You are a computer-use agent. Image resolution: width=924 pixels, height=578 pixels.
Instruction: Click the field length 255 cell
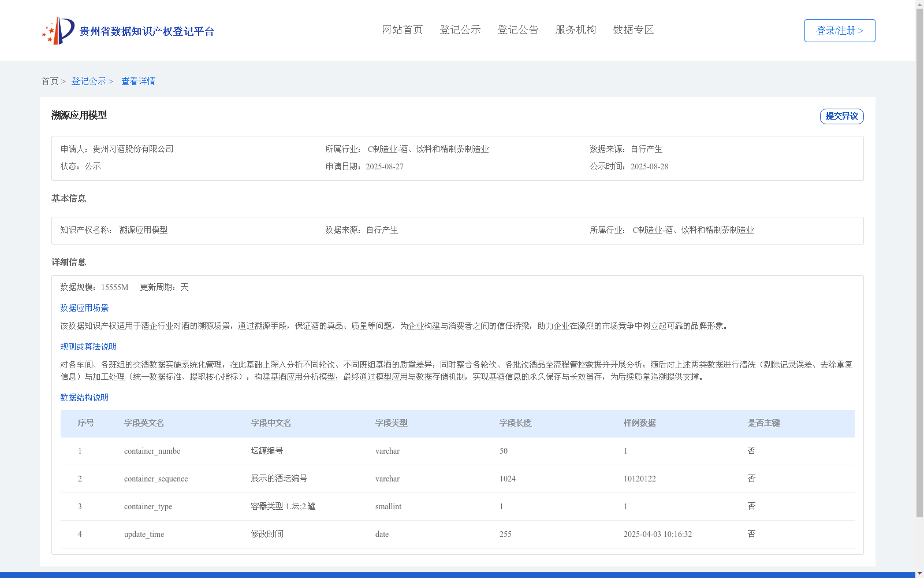(505, 535)
